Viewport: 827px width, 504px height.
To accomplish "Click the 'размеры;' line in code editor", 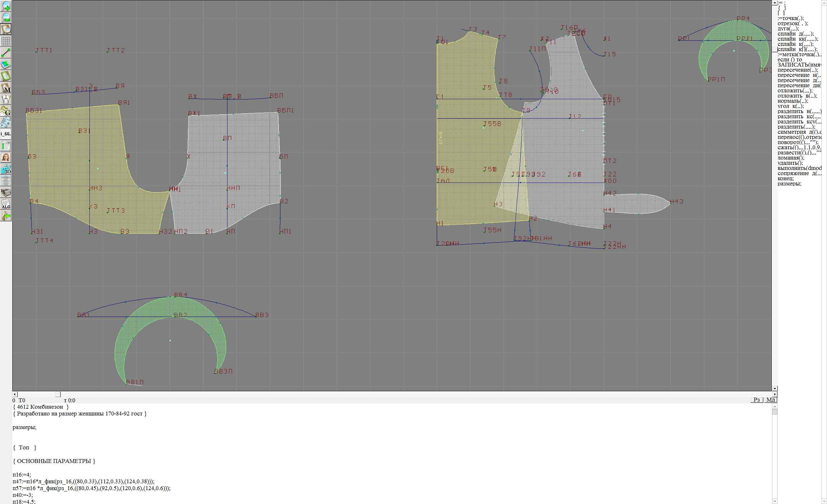I will pyautogui.click(x=25, y=427).
